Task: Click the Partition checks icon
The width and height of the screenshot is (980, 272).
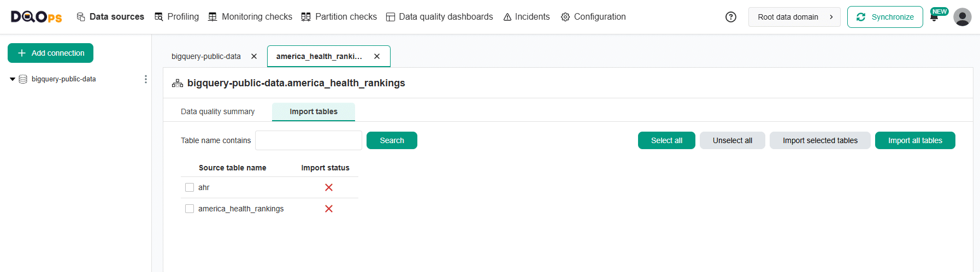Action: (x=306, y=17)
